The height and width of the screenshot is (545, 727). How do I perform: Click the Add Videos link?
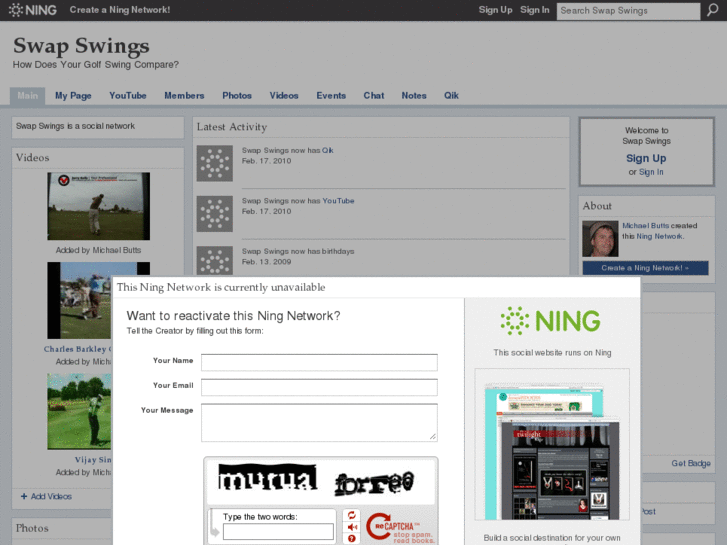click(x=51, y=496)
